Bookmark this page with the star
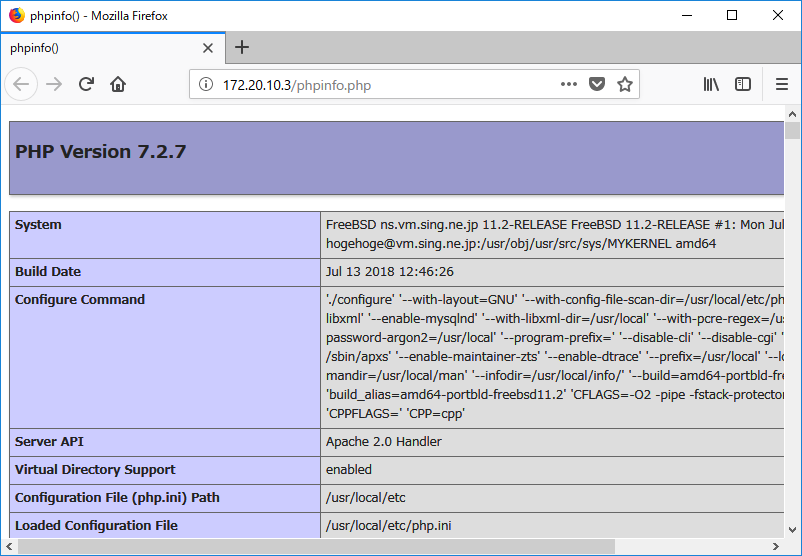 coord(625,84)
